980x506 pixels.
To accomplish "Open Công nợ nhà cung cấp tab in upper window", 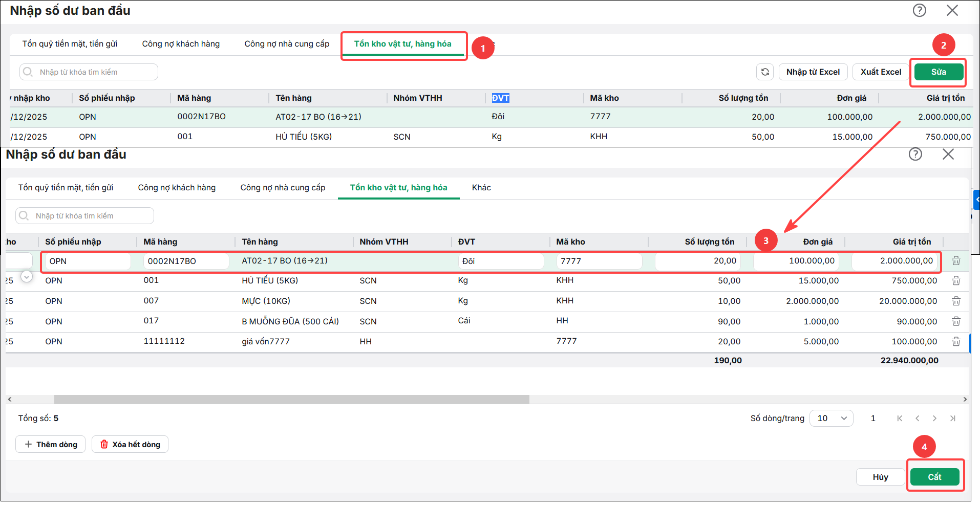I will [287, 44].
